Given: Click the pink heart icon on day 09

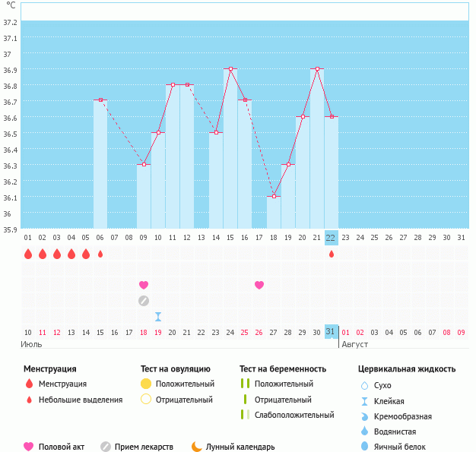Looking at the screenshot, I should (144, 285).
